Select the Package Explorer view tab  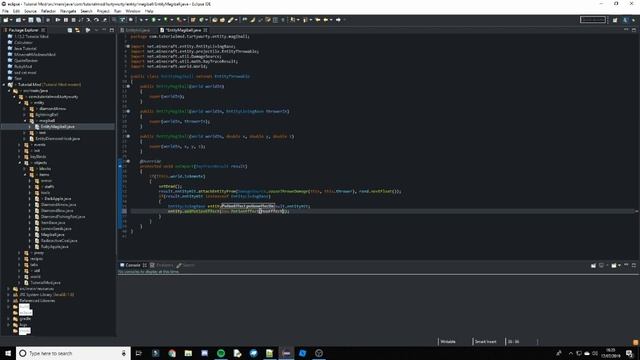click(x=24, y=30)
